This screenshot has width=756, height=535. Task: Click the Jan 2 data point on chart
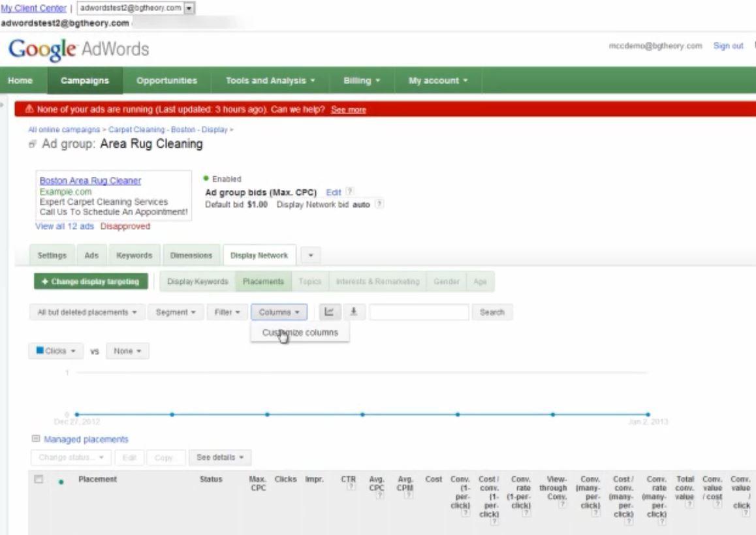click(648, 414)
